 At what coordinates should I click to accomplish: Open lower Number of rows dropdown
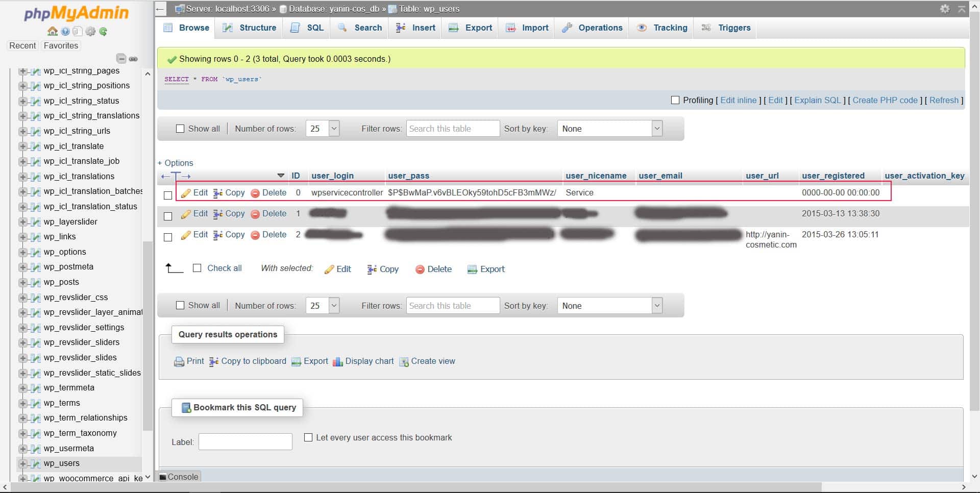pos(323,306)
